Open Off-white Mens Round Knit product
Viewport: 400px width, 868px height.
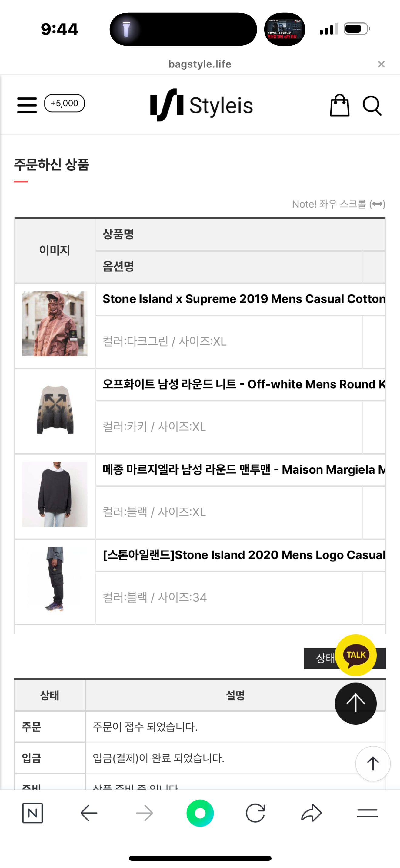pyautogui.click(x=244, y=384)
